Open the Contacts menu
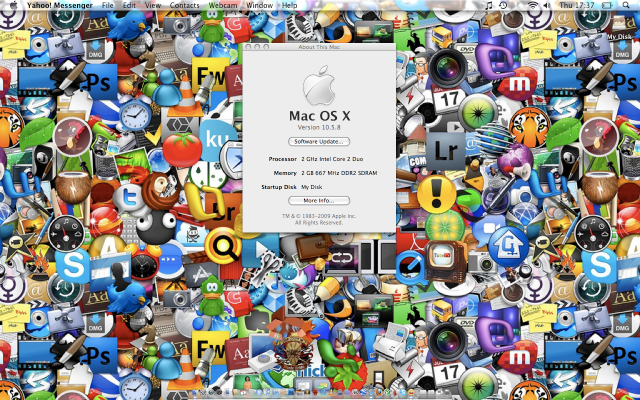This screenshot has width=640, height=400. tap(184, 5)
